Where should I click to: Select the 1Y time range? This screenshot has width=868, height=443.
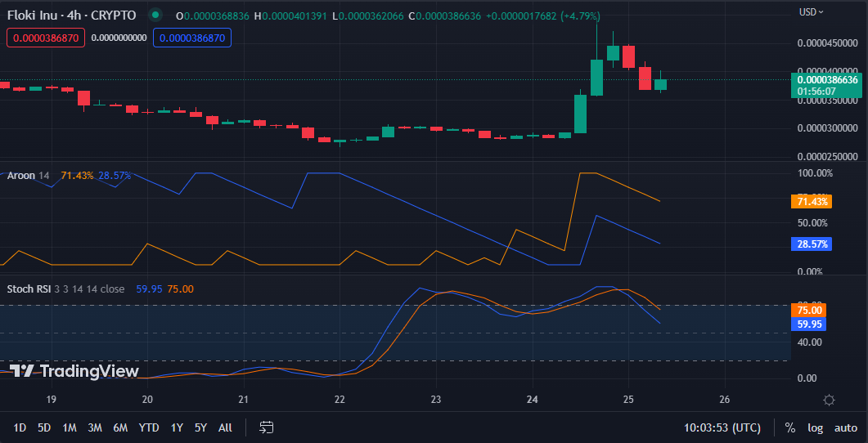click(177, 427)
